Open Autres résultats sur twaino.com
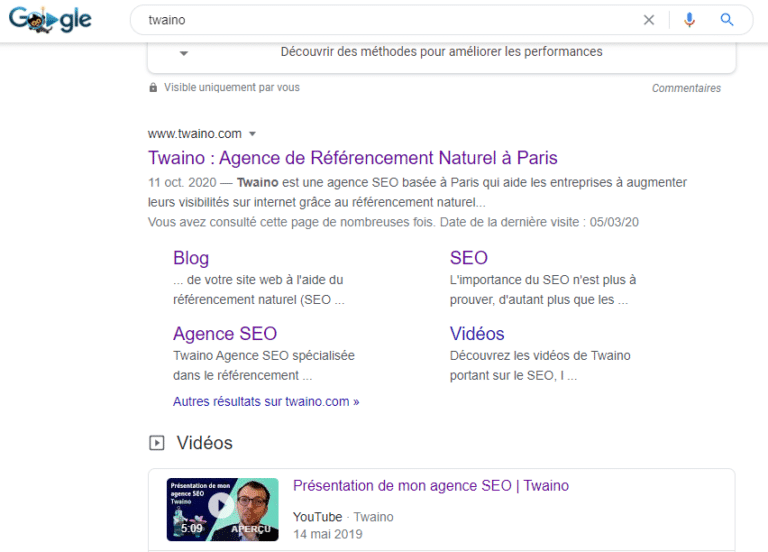The height and width of the screenshot is (552, 768). 266,402
